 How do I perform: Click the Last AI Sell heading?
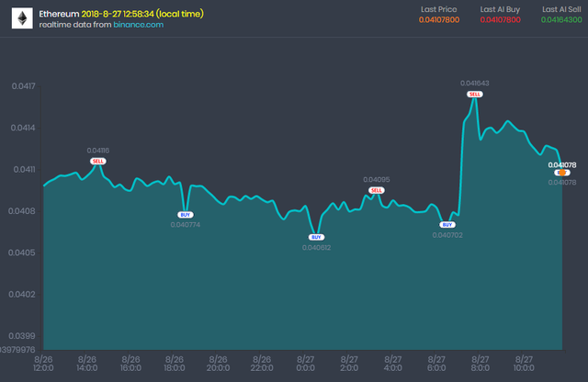tap(561, 9)
